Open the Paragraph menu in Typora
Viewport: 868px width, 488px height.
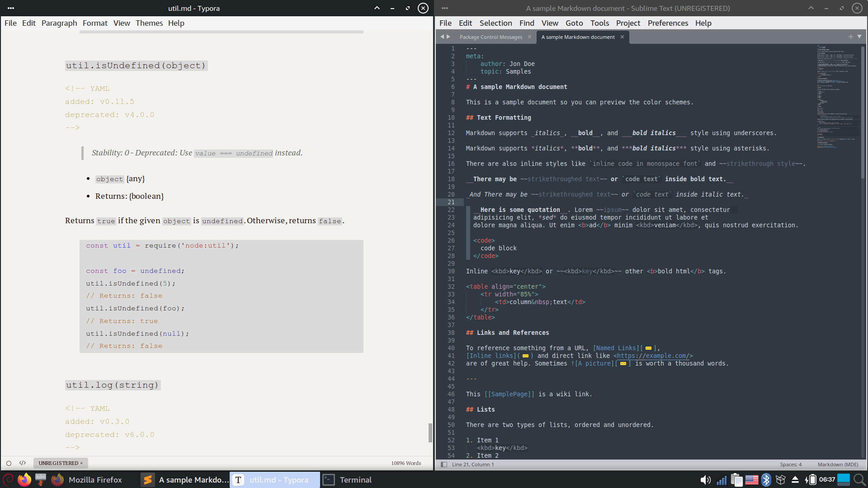coord(59,23)
